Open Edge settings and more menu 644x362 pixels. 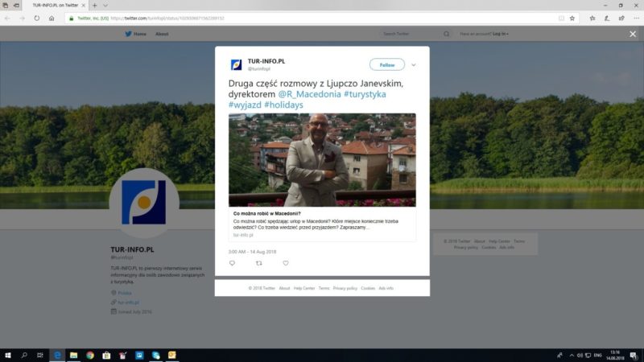point(636,18)
